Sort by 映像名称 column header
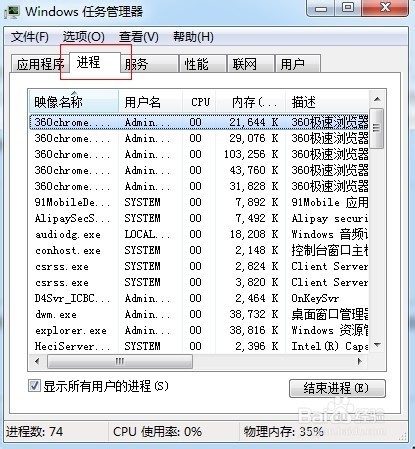This screenshot has width=415, height=449. pos(73,102)
